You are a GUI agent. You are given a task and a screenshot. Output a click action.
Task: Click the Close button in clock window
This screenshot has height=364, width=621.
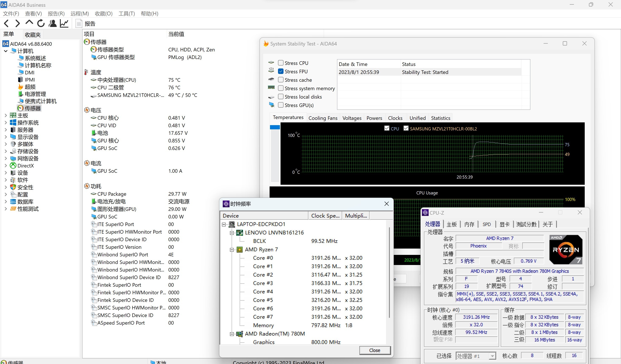(x=374, y=350)
